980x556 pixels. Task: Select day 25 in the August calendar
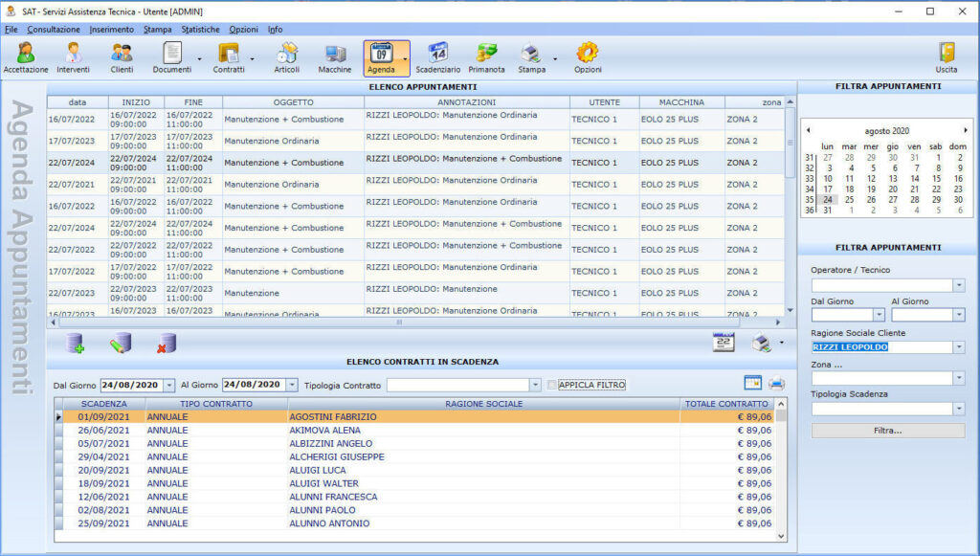click(850, 200)
